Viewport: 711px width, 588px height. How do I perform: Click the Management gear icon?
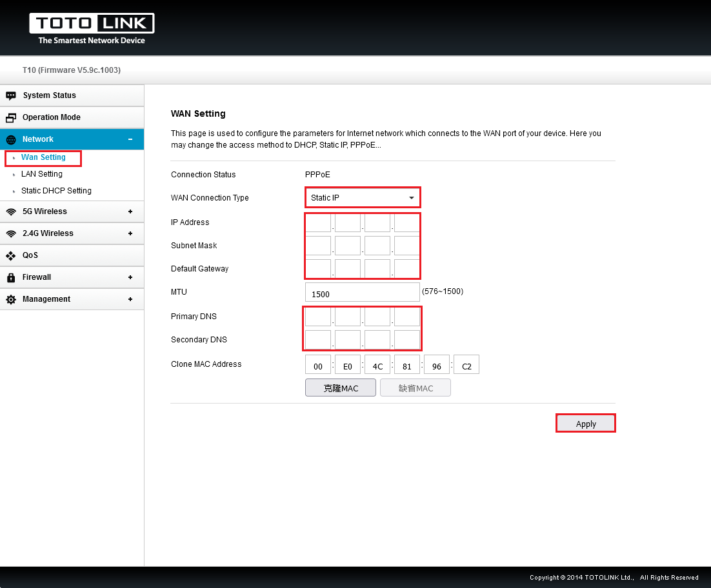coord(11,300)
